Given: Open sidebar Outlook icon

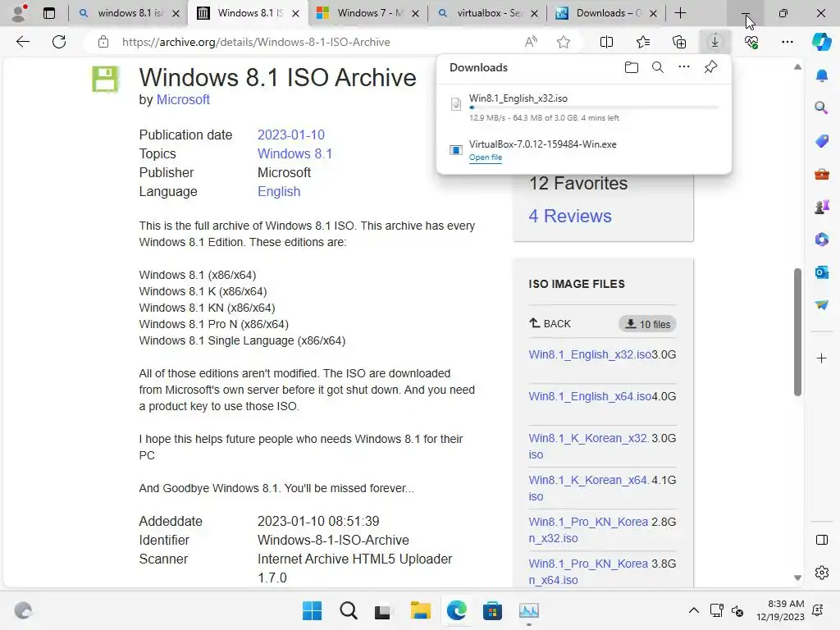Looking at the screenshot, I should [x=822, y=272].
